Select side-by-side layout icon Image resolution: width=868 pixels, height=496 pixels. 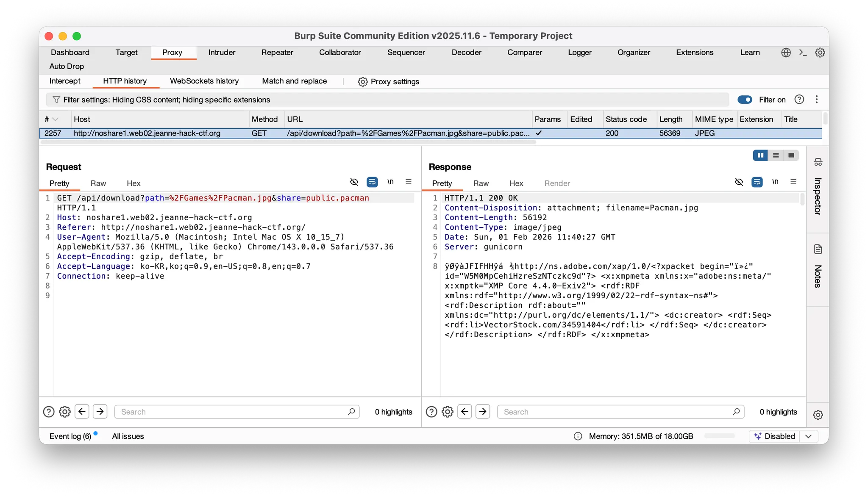(x=760, y=155)
